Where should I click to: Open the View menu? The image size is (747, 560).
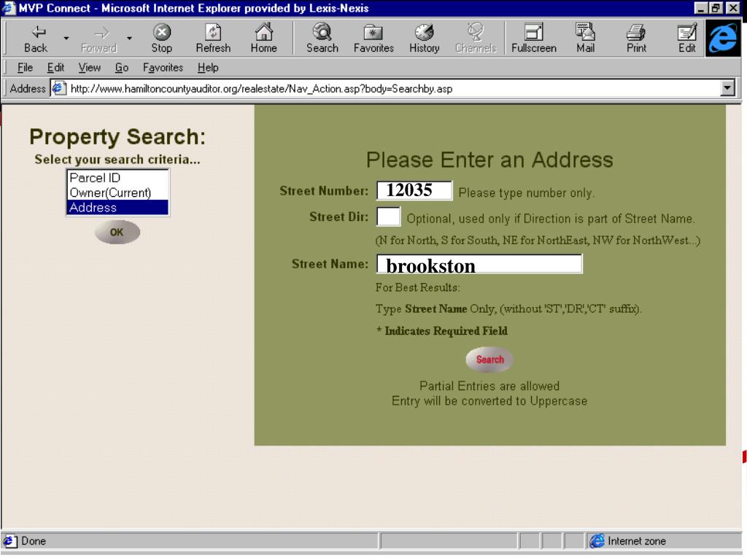(x=89, y=68)
